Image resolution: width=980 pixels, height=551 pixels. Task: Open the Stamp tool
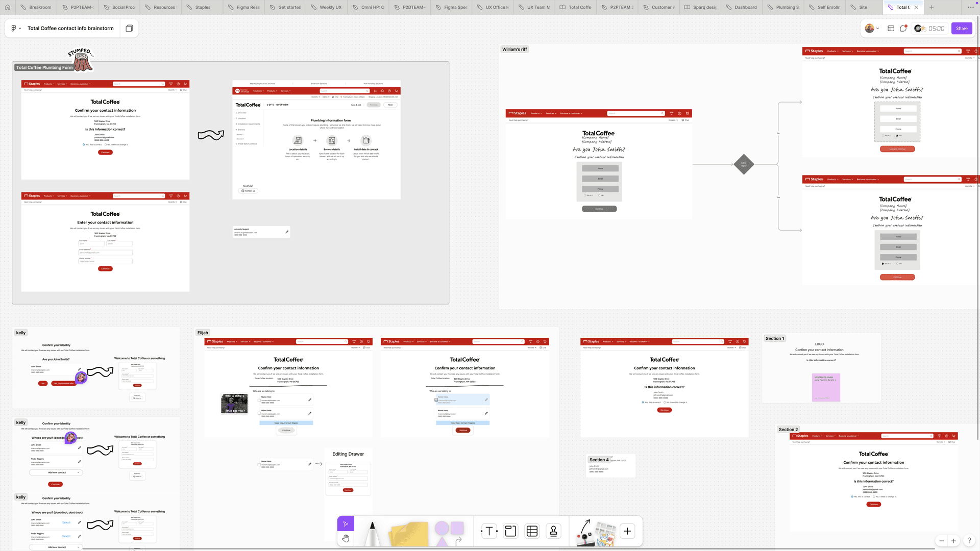[553, 531]
